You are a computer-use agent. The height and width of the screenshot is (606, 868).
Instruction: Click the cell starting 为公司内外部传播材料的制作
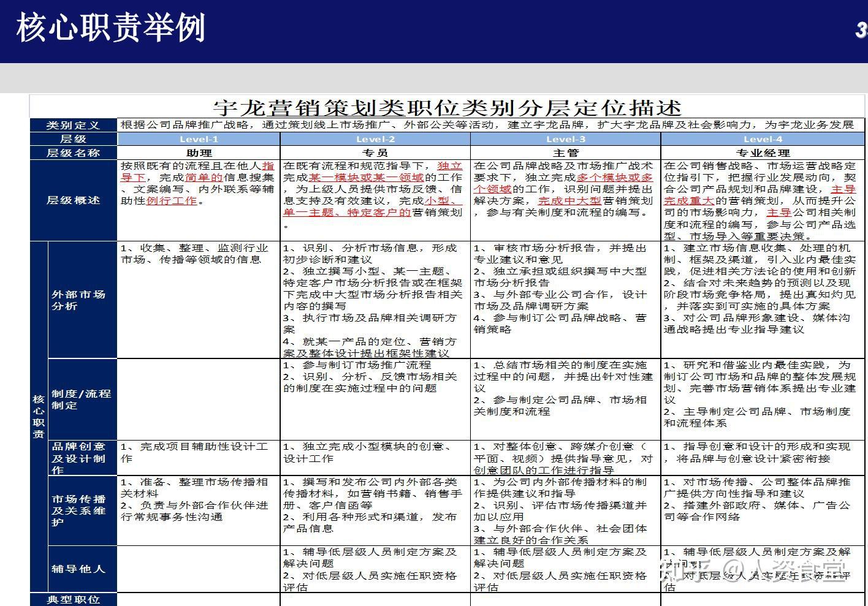coord(565,510)
